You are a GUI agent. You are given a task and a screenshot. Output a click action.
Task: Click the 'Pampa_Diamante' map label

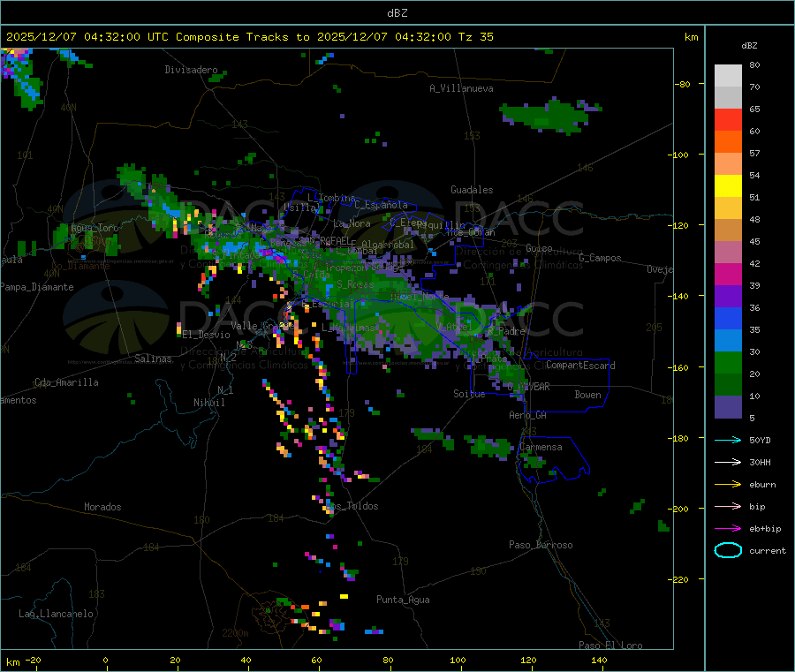37,287
